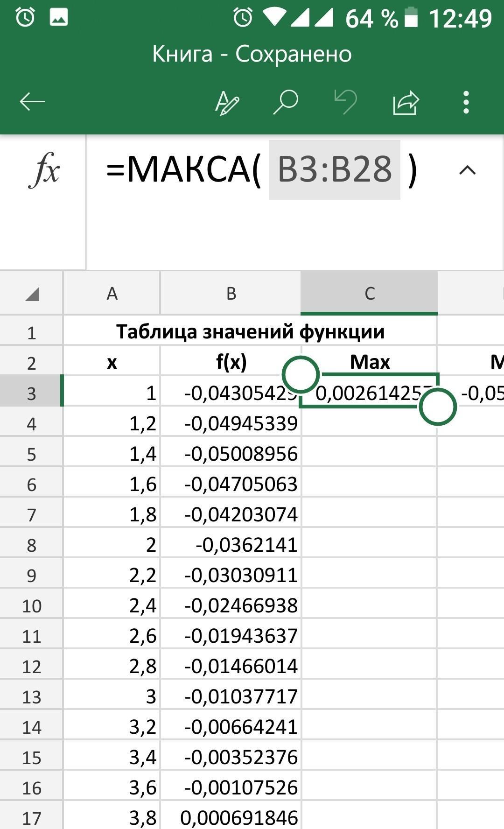Select the f(x) header cell

(231, 362)
